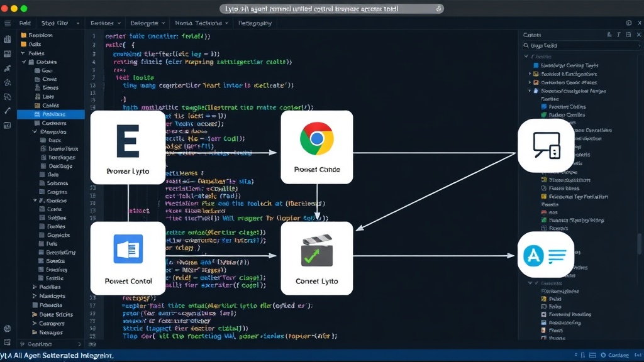Viewport: 644px width, 362px height.
Task: Click the Cooptroo section at the file tree bottom
Action: tap(50, 344)
